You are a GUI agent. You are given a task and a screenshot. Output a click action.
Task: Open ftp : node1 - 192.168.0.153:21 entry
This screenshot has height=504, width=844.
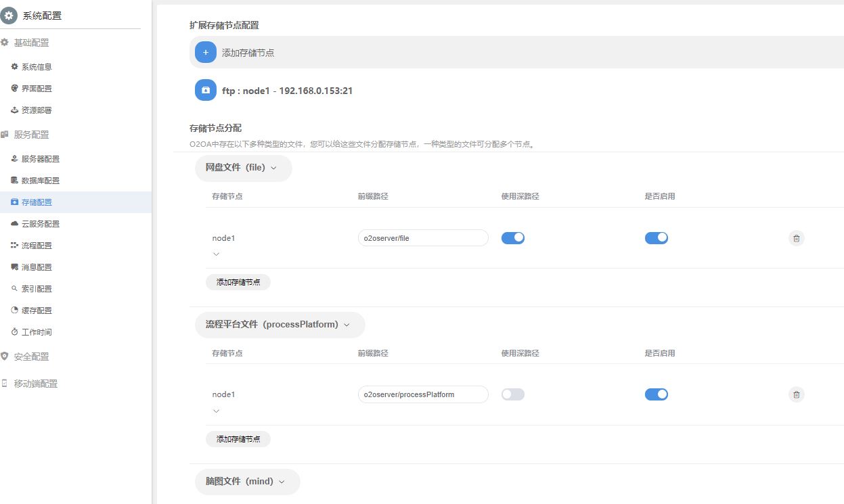pos(288,91)
